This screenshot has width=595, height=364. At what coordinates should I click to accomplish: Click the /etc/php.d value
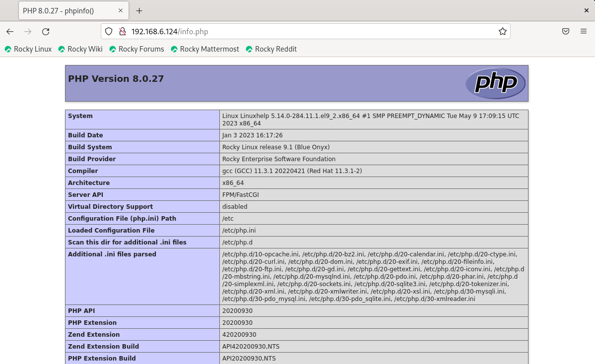(x=237, y=242)
